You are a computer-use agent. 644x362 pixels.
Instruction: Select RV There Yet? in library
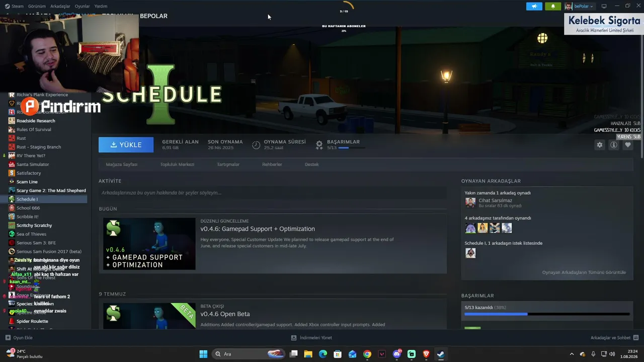pos(30,156)
